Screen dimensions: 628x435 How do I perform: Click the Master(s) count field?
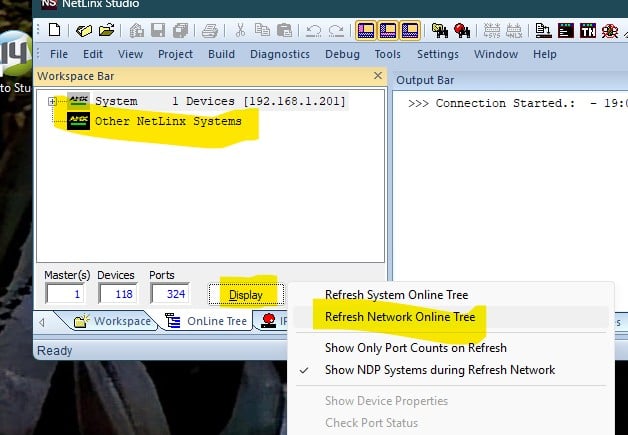click(65, 294)
